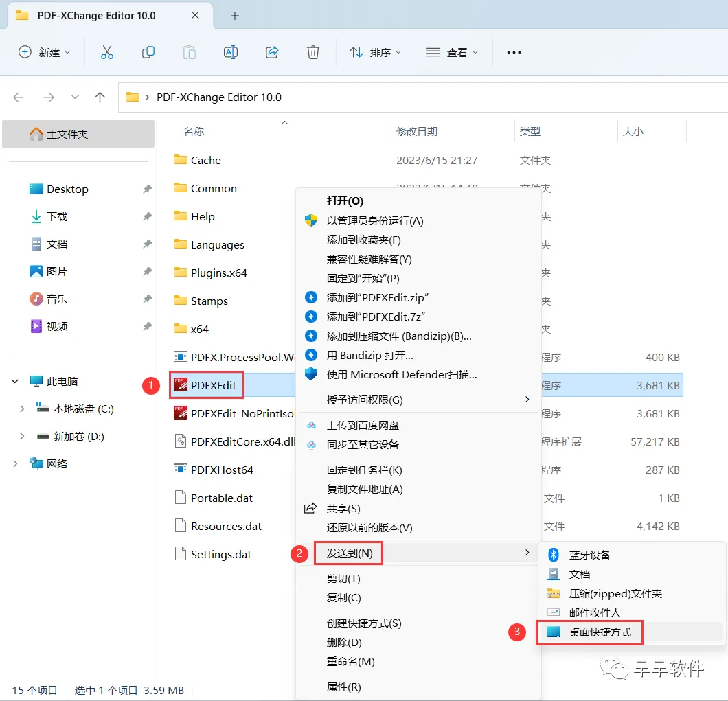Screen dimensions: 728x701
Task: Click the Defender shield scan icon
Action: pyautogui.click(x=311, y=374)
